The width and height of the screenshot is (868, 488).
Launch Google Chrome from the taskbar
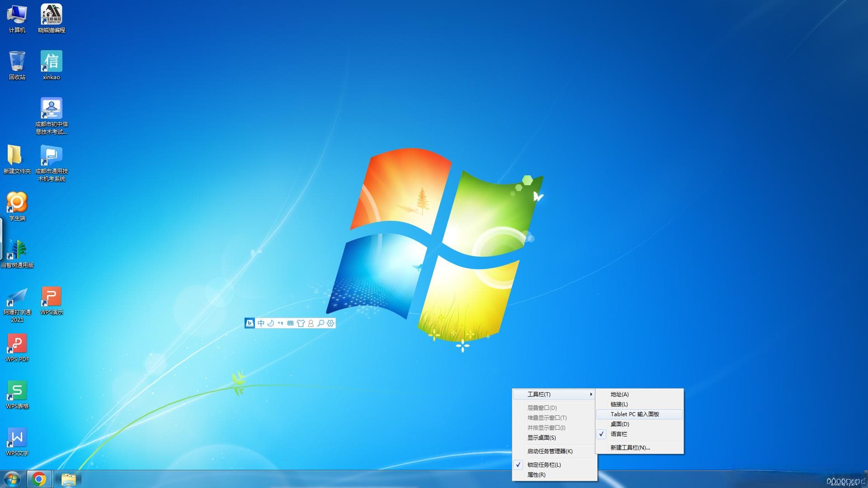(x=39, y=479)
